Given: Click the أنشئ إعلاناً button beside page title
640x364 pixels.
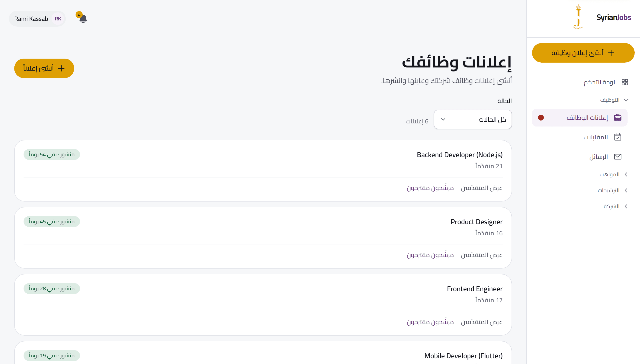Looking at the screenshot, I should (44, 68).
